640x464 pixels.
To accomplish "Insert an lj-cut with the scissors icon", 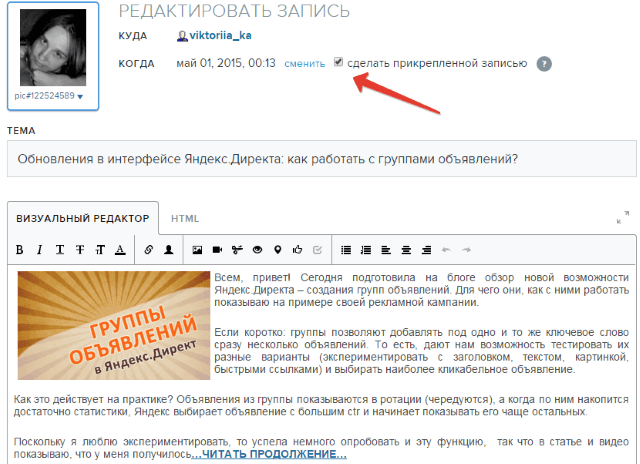I will 237,250.
